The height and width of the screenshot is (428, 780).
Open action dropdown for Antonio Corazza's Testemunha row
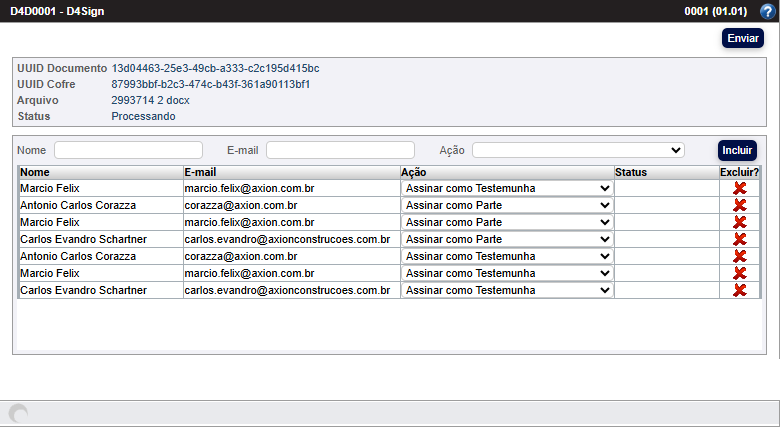507,256
